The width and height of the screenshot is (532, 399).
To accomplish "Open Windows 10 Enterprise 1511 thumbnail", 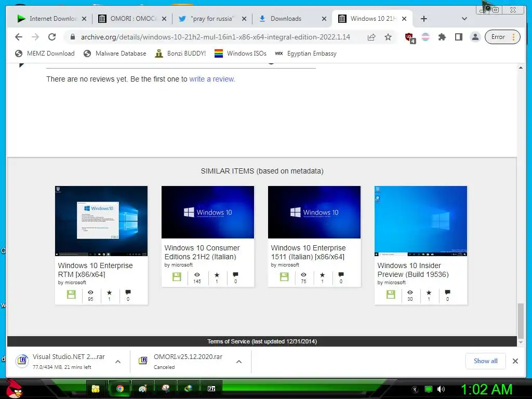I will pyautogui.click(x=314, y=212).
